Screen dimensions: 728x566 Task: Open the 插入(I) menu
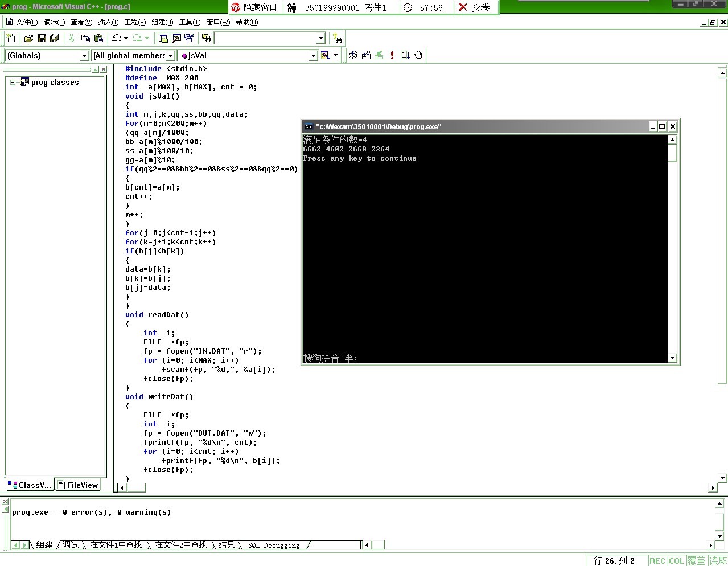pyautogui.click(x=108, y=22)
